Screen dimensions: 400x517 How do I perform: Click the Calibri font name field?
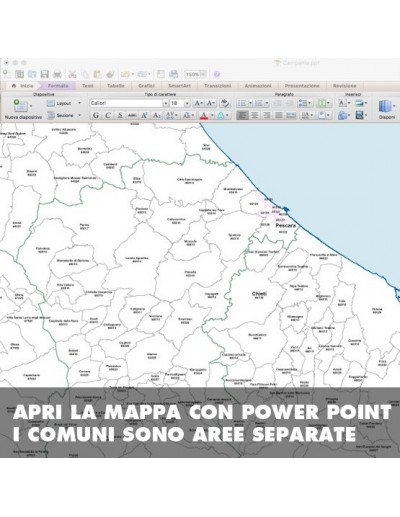[126, 103]
